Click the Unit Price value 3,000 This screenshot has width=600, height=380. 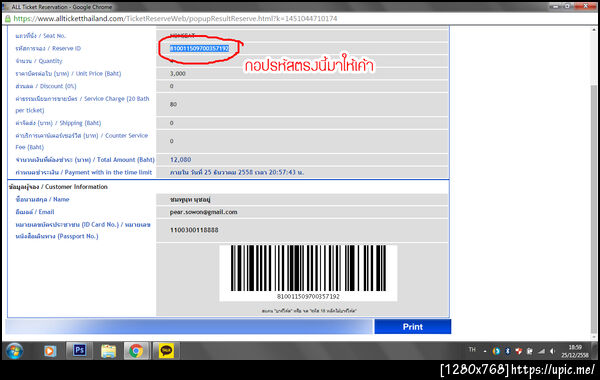[x=178, y=73]
